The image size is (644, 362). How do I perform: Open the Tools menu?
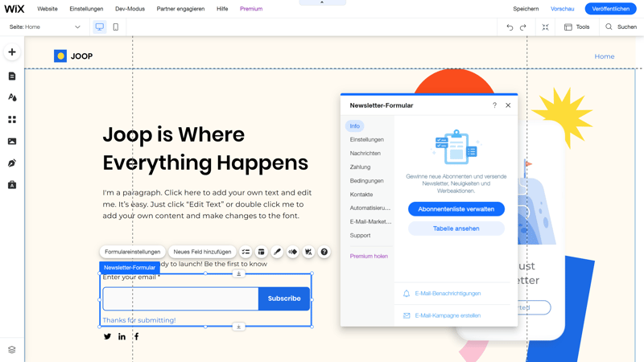point(576,27)
